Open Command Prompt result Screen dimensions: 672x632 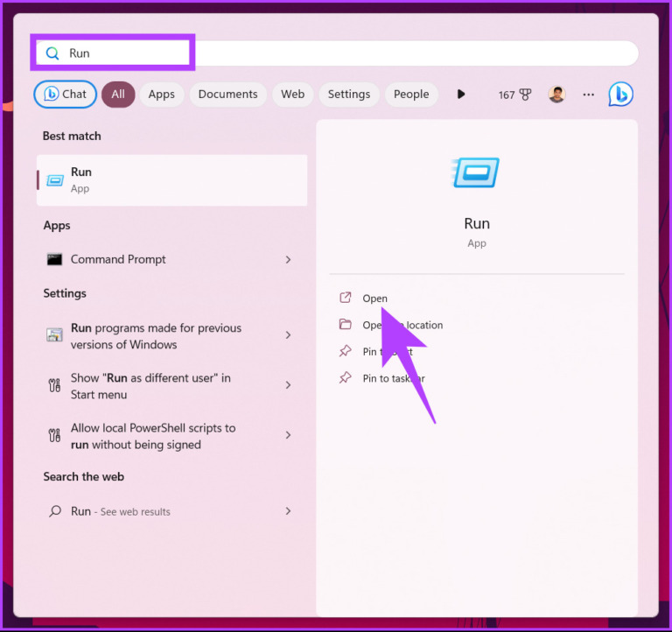pyautogui.click(x=171, y=259)
